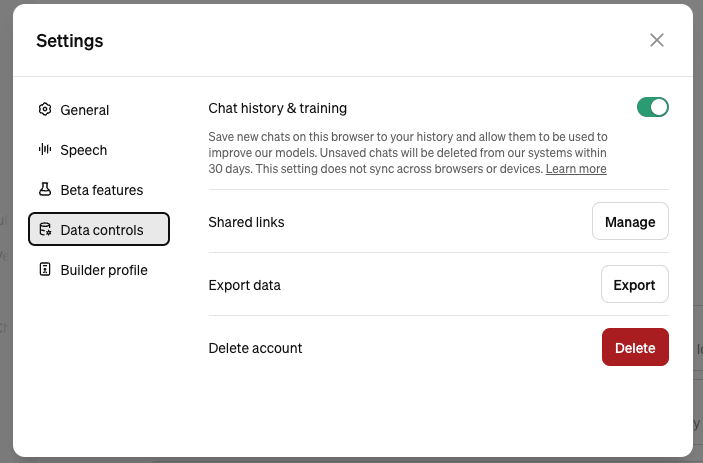
Task: Open the General settings tab
Action: pos(99,109)
